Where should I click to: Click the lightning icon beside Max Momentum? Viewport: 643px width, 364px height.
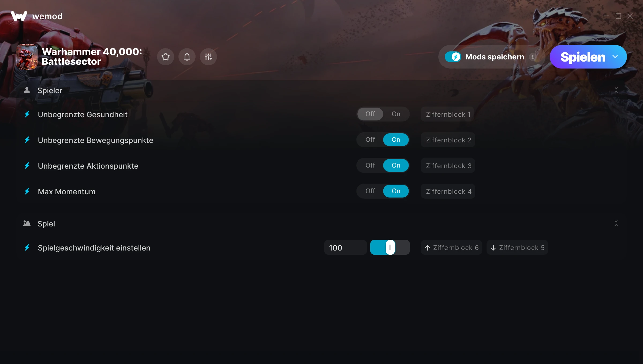point(27,191)
